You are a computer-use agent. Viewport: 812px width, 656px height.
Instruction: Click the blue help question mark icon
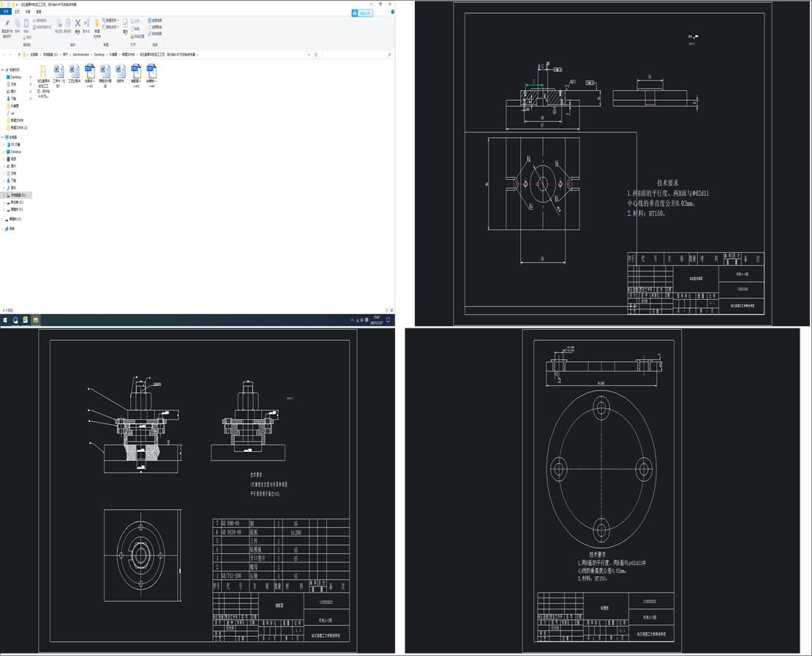393,12
